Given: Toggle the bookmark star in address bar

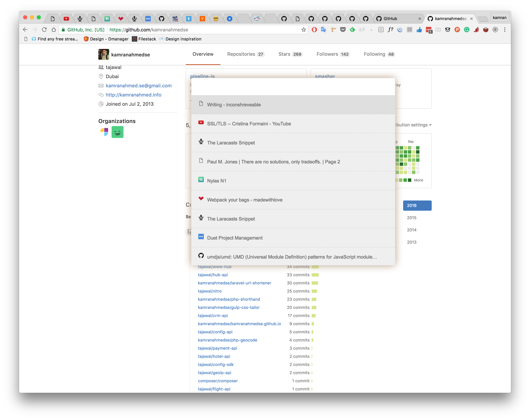Looking at the screenshot, I should 304,29.
